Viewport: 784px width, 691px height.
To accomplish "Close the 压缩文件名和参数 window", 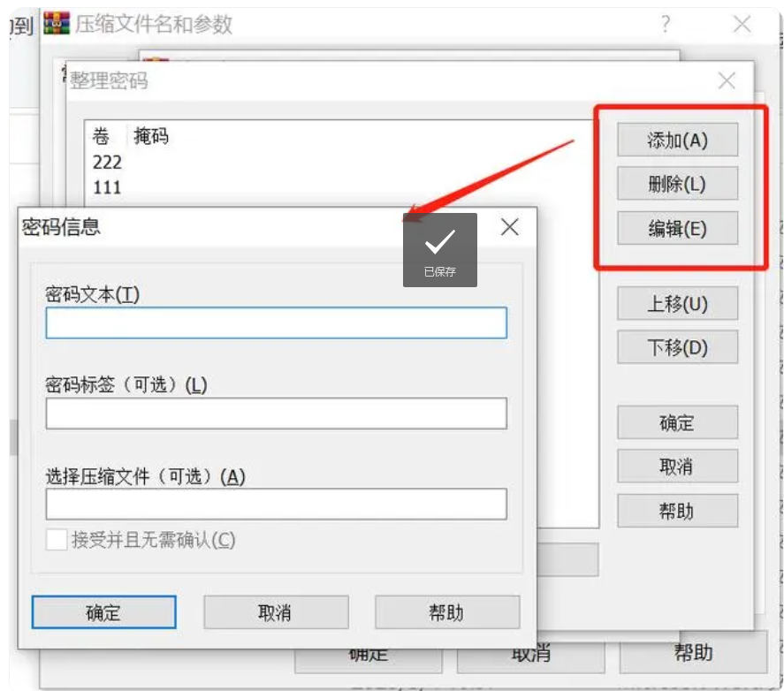I will [x=742, y=24].
